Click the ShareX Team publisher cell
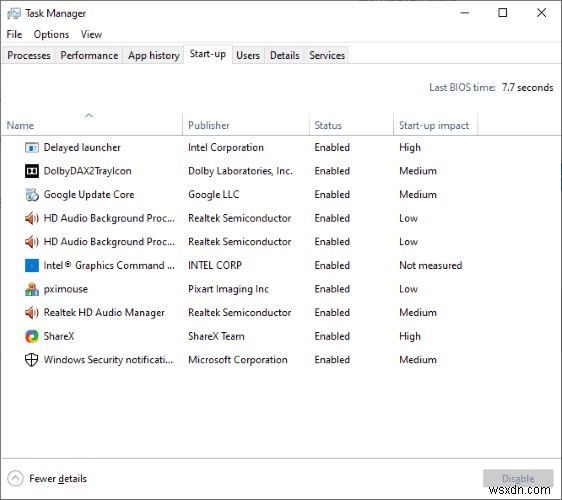This screenshot has width=562, height=500. [x=216, y=336]
